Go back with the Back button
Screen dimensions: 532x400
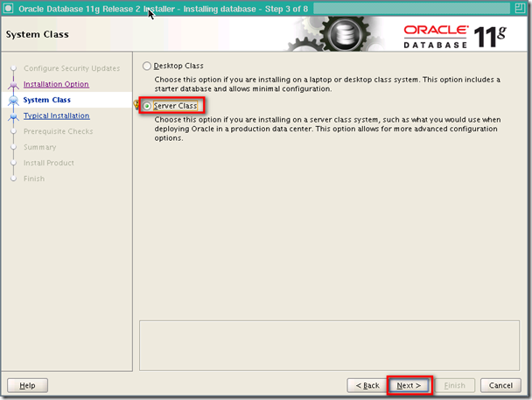click(367, 385)
